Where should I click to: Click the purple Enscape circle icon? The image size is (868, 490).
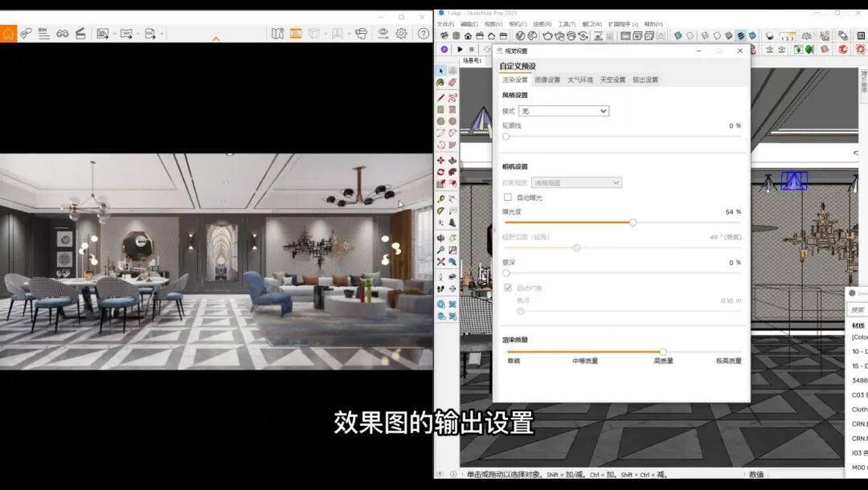pos(444,49)
